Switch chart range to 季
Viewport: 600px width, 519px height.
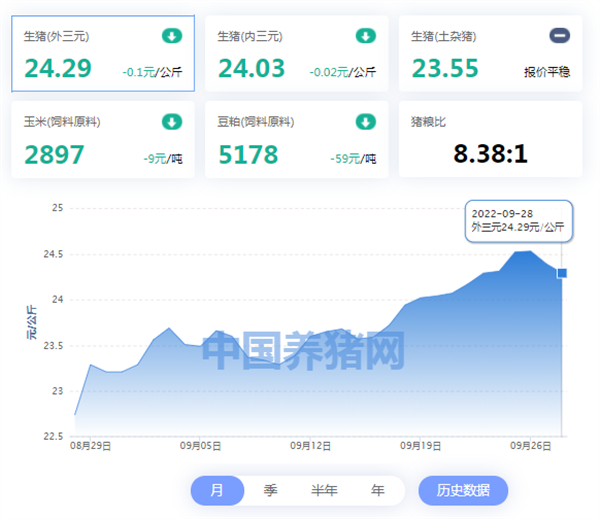(x=271, y=490)
